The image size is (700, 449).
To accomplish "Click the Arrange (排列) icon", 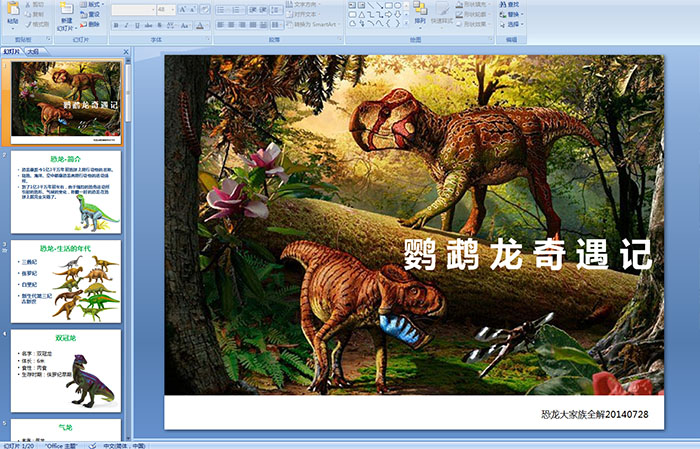I will (x=420, y=12).
